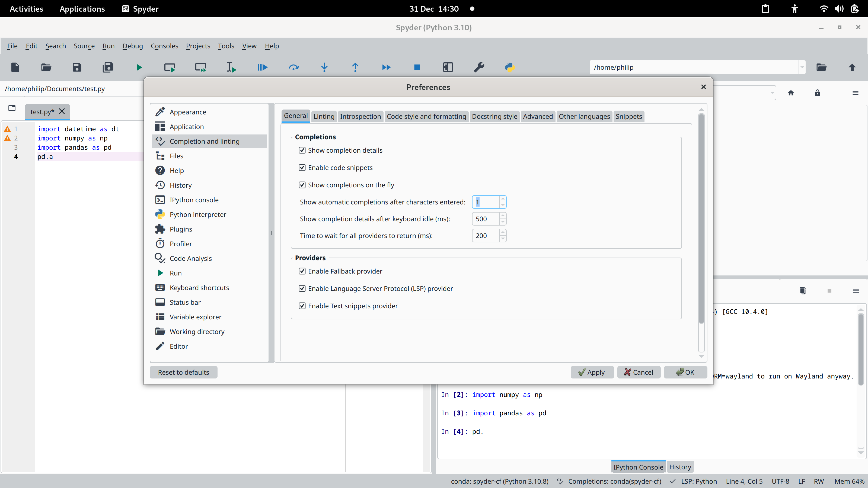Viewport: 868px width, 488px height.
Task: Click the Run file play icon
Action: tap(139, 67)
